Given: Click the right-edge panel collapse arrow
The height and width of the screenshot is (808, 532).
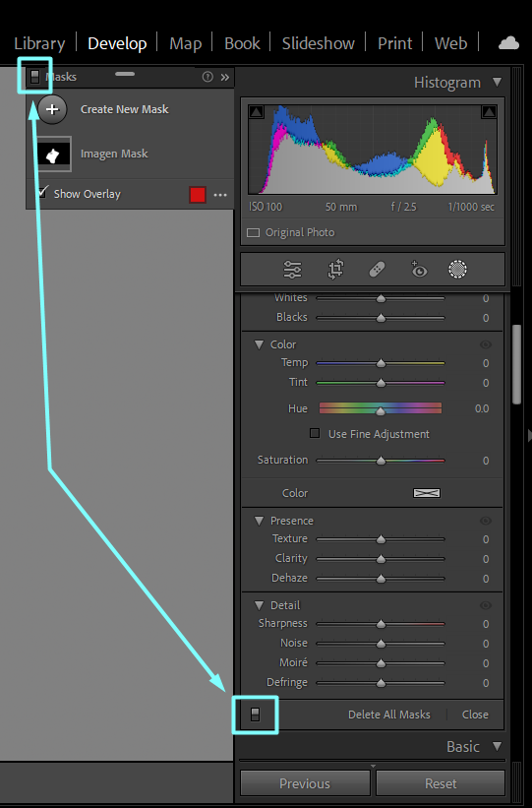Looking at the screenshot, I should pyautogui.click(x=529, y=435).
